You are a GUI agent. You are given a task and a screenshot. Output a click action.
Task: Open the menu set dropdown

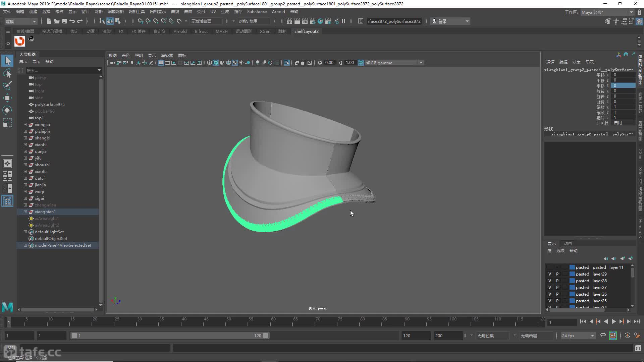[x=21, y=21]
